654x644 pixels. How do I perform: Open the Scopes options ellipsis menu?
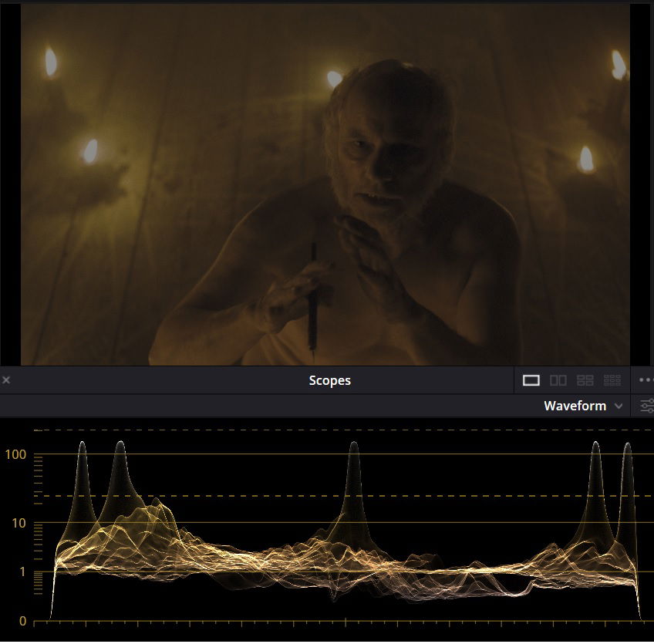point(646,380)
